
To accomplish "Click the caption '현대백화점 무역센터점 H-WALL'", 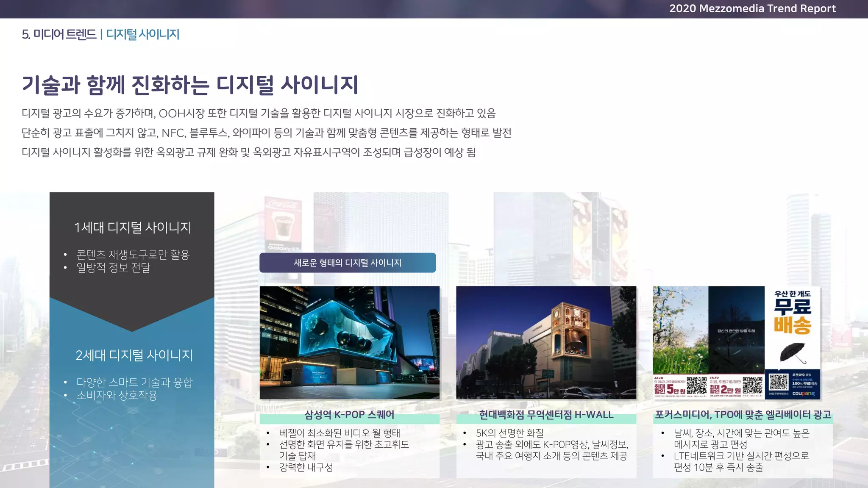I will [546, 415].
